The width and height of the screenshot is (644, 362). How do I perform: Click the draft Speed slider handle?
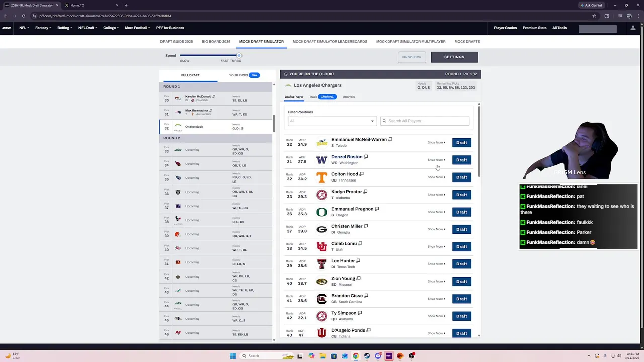239,55
